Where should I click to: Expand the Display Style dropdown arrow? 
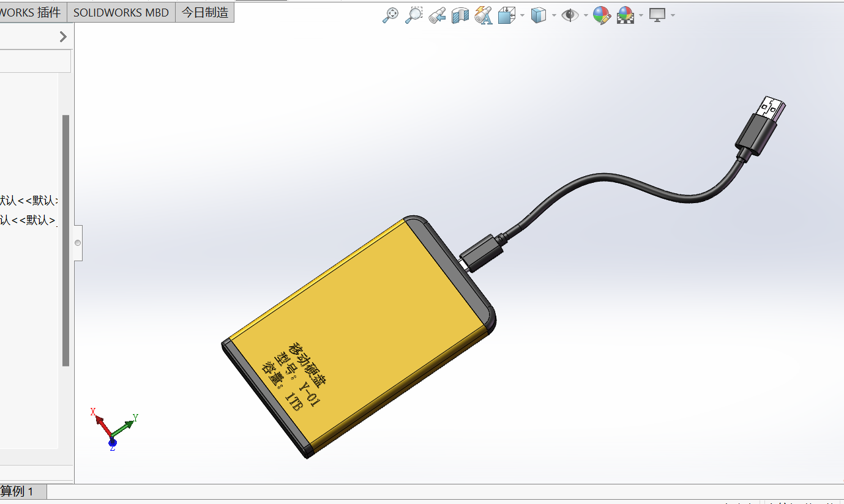[x=554, y=15]
